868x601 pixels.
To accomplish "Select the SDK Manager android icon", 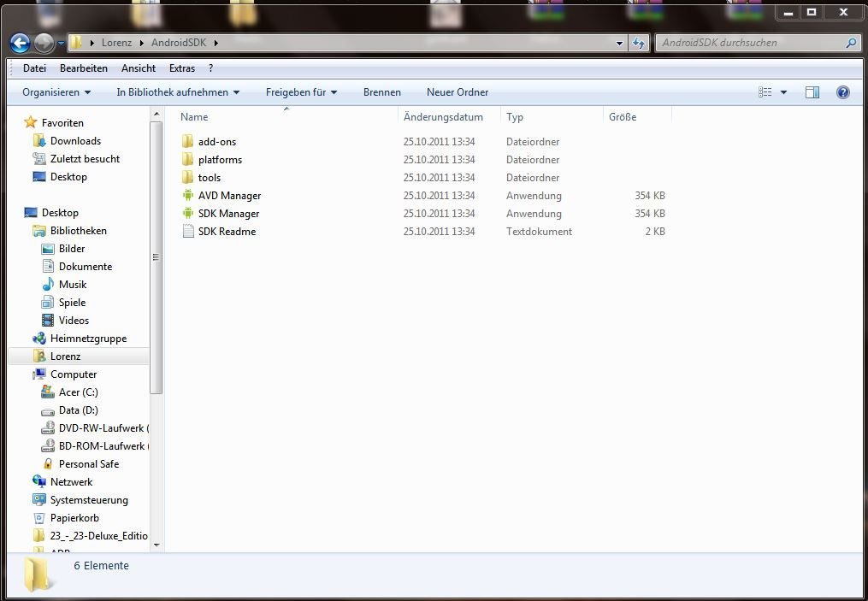I will coord(188,214).
